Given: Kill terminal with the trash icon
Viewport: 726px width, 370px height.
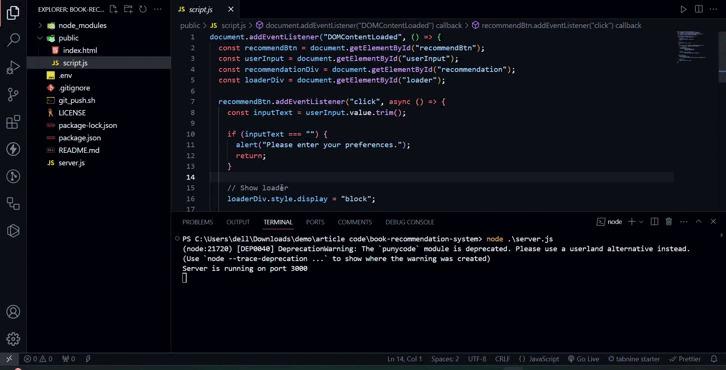Looking at the screenshot, I should tap(669, 222).
